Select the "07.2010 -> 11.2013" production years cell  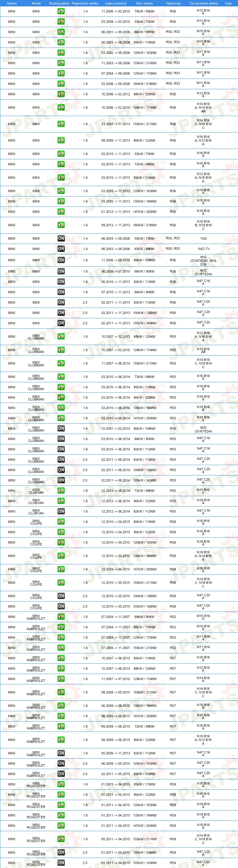(x=115, y=292)
